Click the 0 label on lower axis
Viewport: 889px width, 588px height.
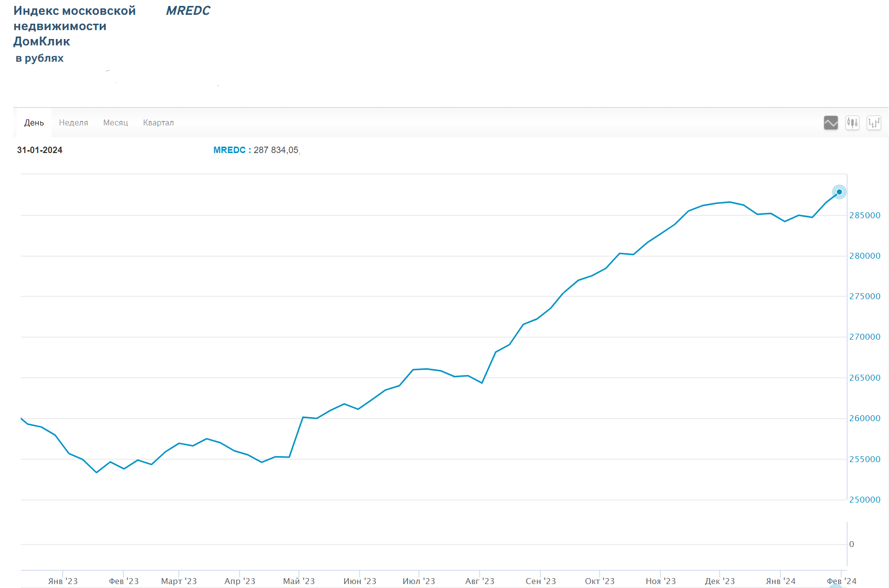pyautogui.click(x=851, y=544)
